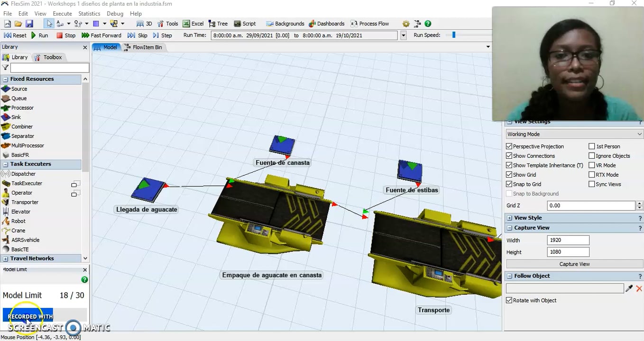The width and height of the screenshot is (644, 341).
Task: Click the eyedropper sampler beside Follow Object
Action: (x=629, y=288)
